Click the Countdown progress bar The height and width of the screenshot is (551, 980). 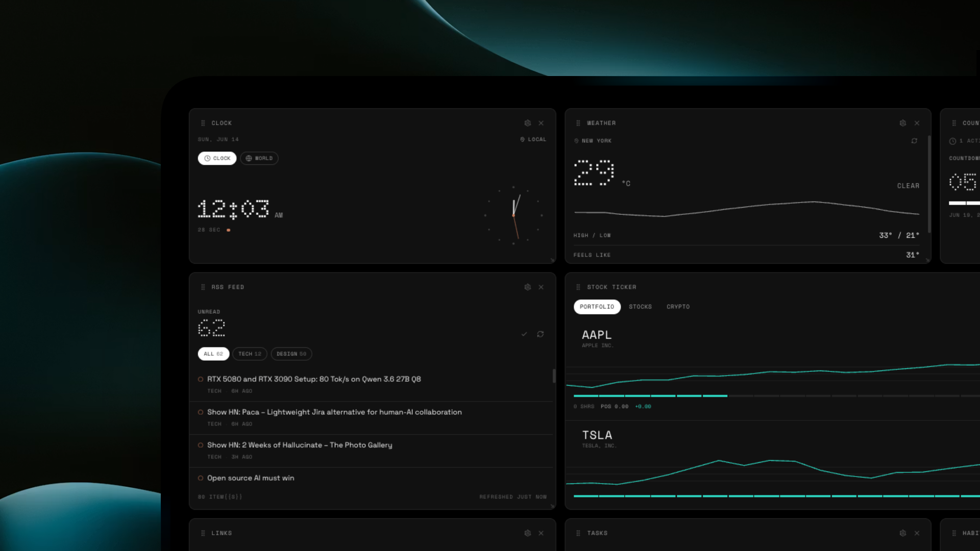tap(964, 203)
